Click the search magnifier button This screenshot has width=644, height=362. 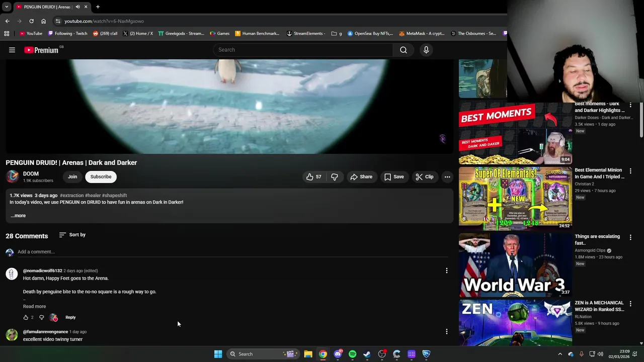[404, 50]
